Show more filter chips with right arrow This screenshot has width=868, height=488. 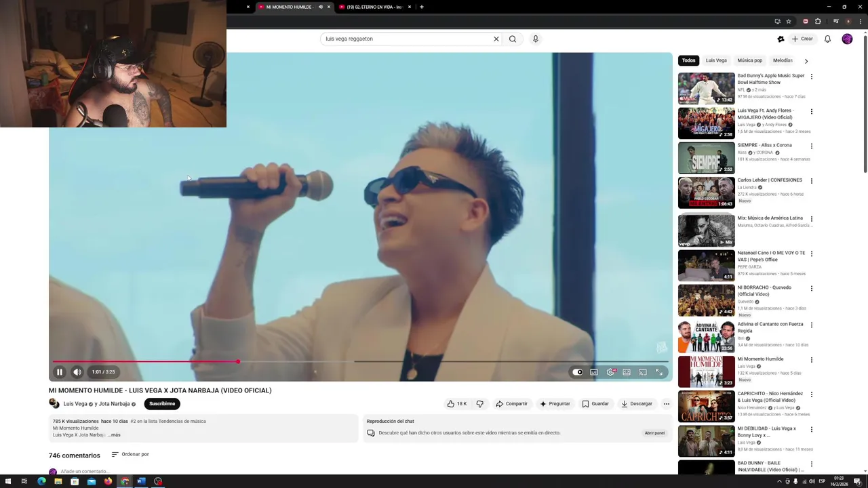pos(806,61)
